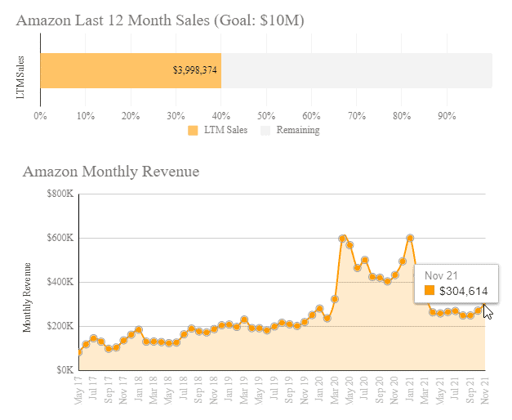Screen dimensions: 512x420
Task: Click the Jan 21 peak data point
Action: coord(410,238)
